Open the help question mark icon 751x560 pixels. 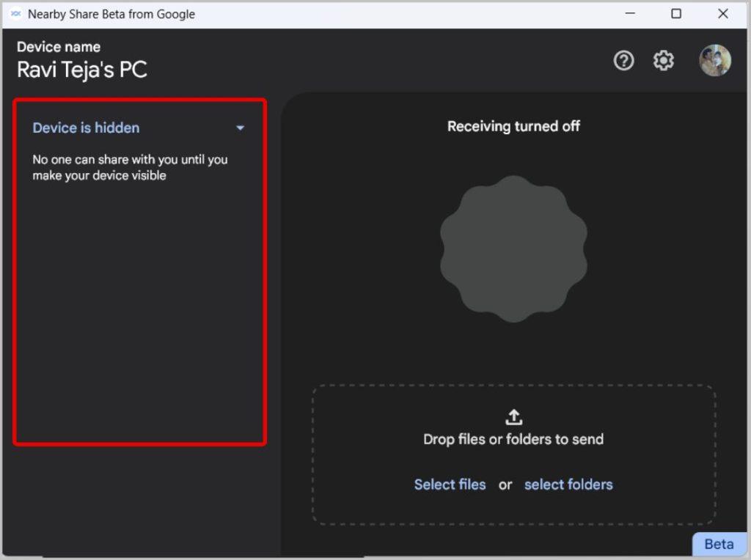click(x=623, y=61)
